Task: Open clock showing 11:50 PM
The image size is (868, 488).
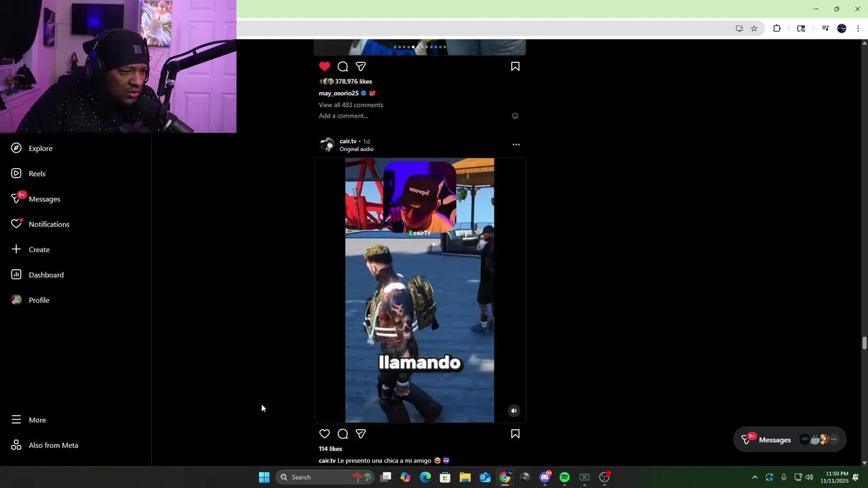Action: (834, 477)
